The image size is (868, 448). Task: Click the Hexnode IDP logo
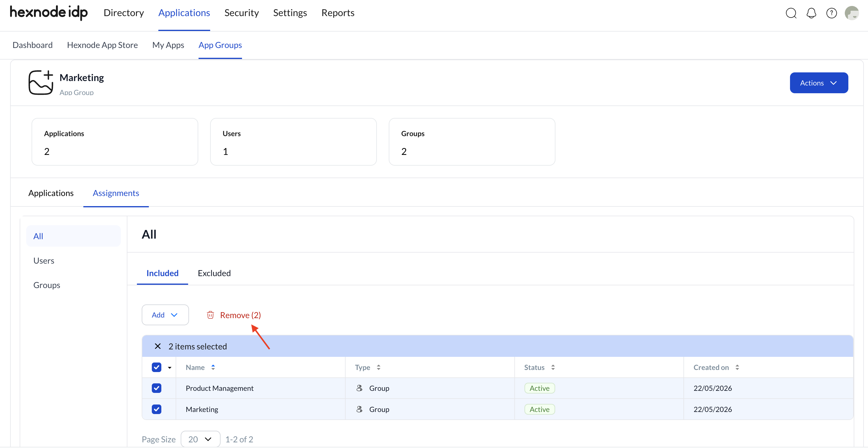point(49,13)
